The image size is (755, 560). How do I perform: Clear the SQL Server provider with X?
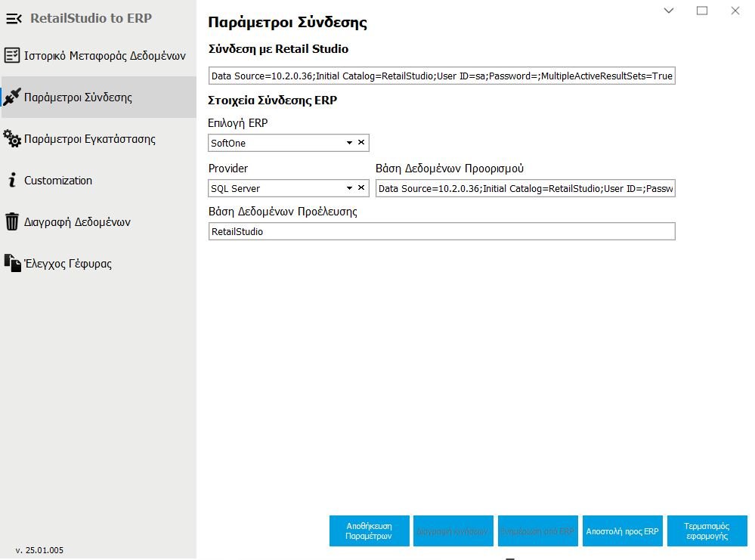tap(360, 188)
